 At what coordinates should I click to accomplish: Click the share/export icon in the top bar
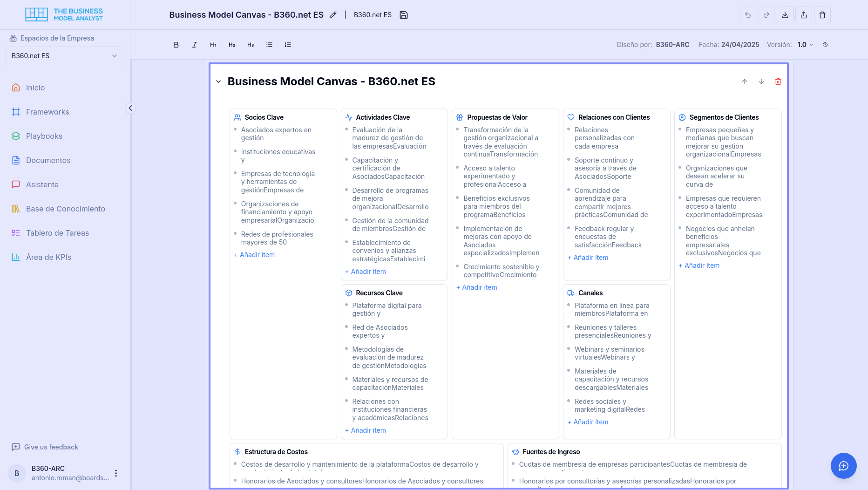[804, 15]
